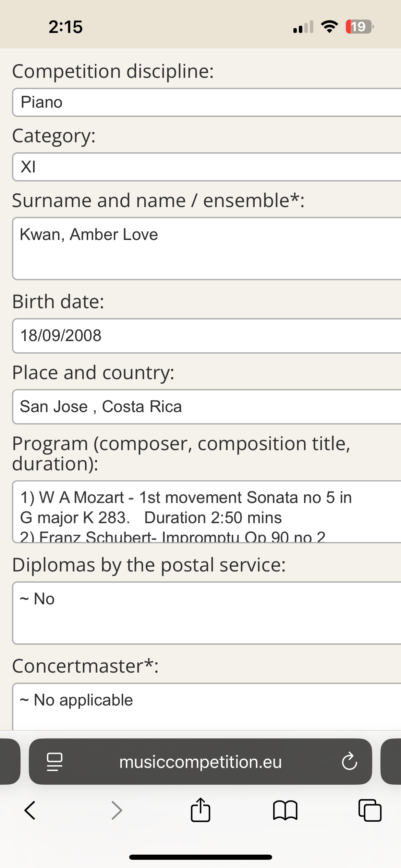Click the Competition discipline field showing Piano
Viewport: 401px width, 868px height.
pyautogui.click(x=206, y=103)
